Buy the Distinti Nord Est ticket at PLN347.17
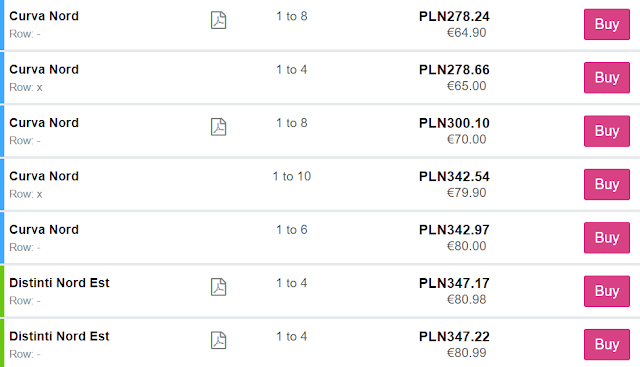Screen dimensions: 640x367 (607, 291)
